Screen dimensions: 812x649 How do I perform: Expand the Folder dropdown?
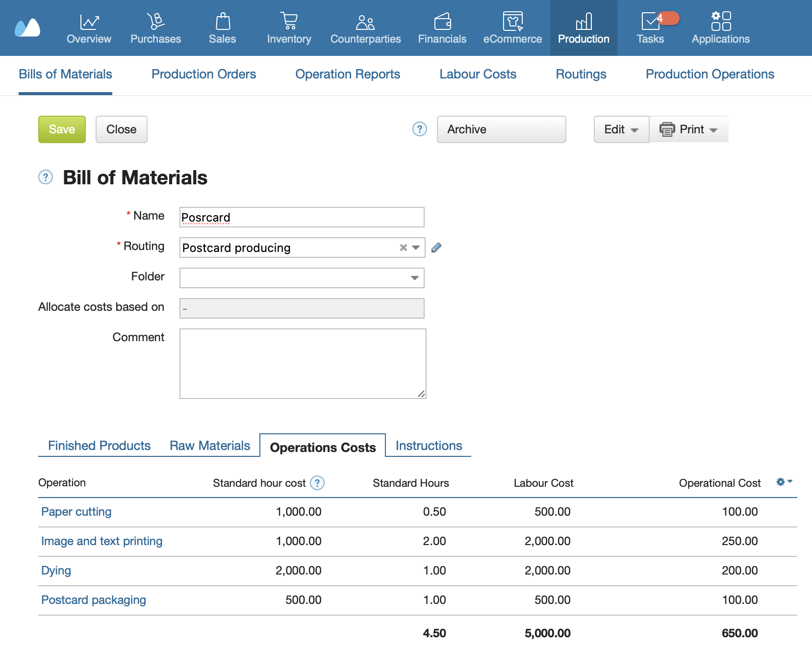click(x=414, y=278)
